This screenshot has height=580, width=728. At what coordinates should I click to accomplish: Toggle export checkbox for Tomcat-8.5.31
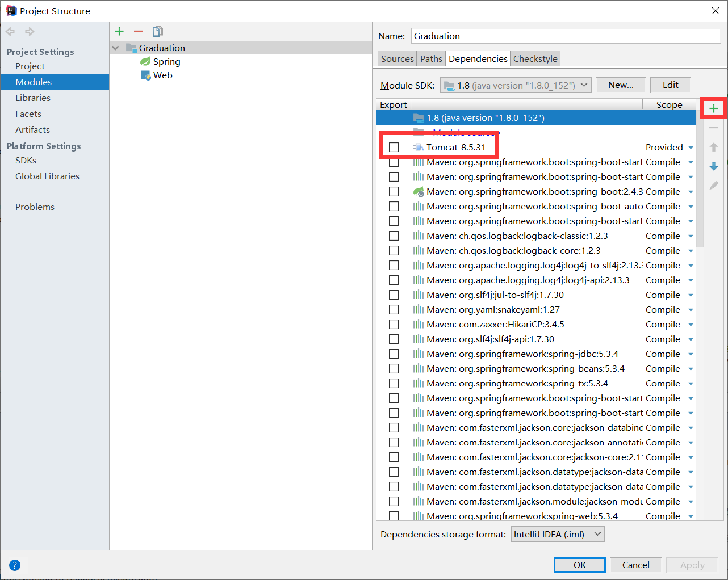click(394, 147)
